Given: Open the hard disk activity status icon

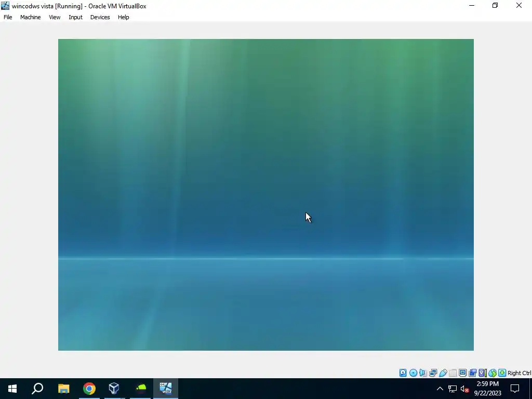Looking at the screenshot, I should 403,373.
